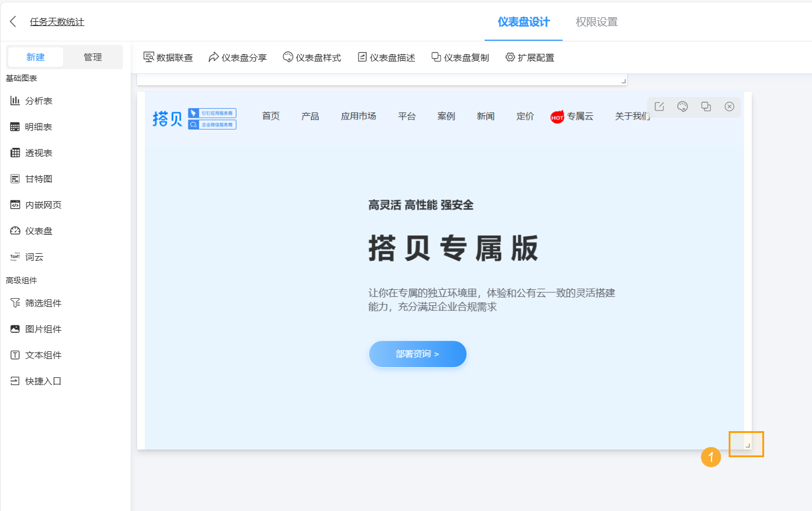Image resolution: width=812 pixels, height=511 pixels.
Task: Click the 部署资讯 button in the preview
Action: pos(417,354)
